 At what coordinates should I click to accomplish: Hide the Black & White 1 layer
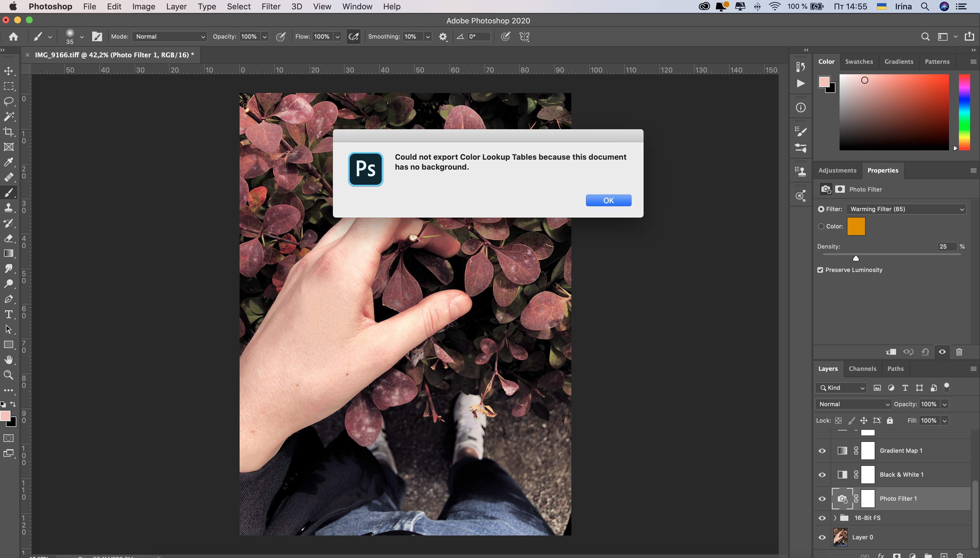pos(822,475)
